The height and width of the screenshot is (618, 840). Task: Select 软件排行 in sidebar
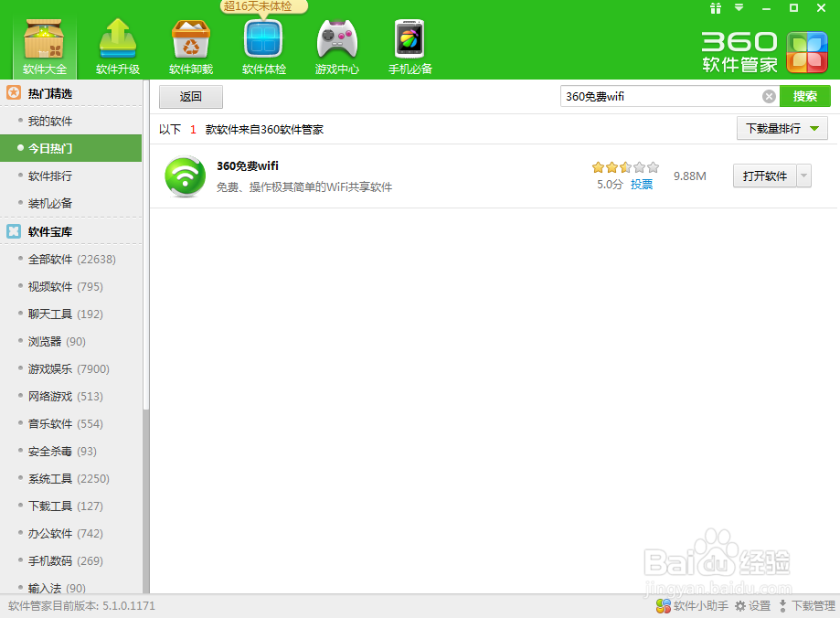[70, 176]
